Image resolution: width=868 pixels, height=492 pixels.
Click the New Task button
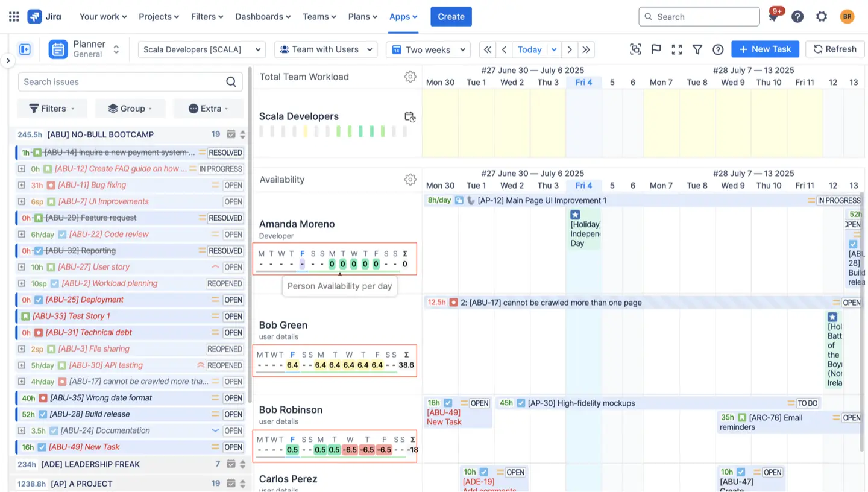(x=765, y=49)
